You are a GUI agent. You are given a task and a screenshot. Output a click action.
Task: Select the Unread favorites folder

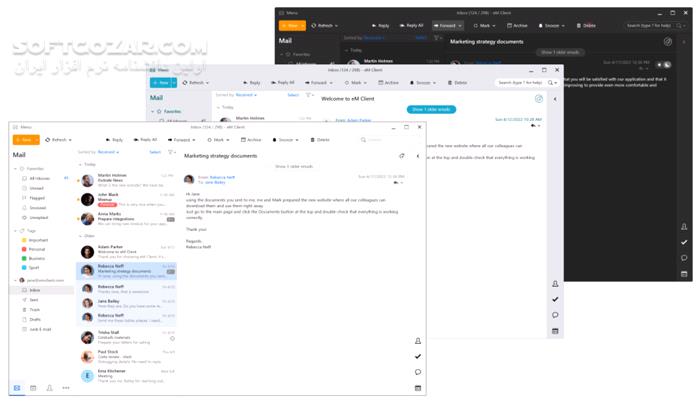pyautogui.click(x=36, y=188)
